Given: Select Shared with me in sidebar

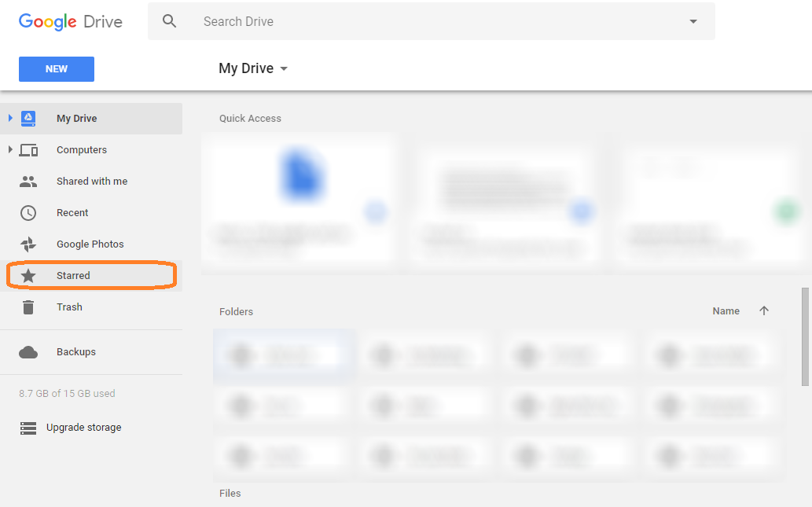Looking at the screenshot, I should [92, 182].
